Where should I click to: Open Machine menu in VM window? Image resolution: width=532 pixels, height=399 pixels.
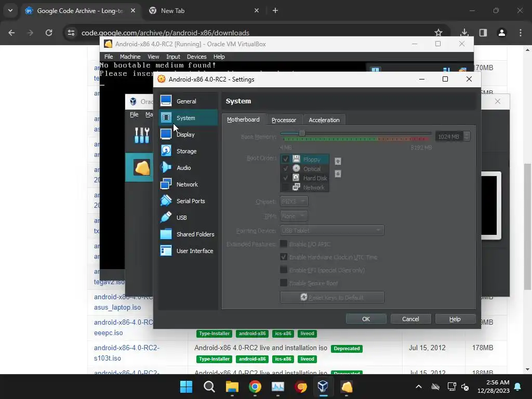130,57
